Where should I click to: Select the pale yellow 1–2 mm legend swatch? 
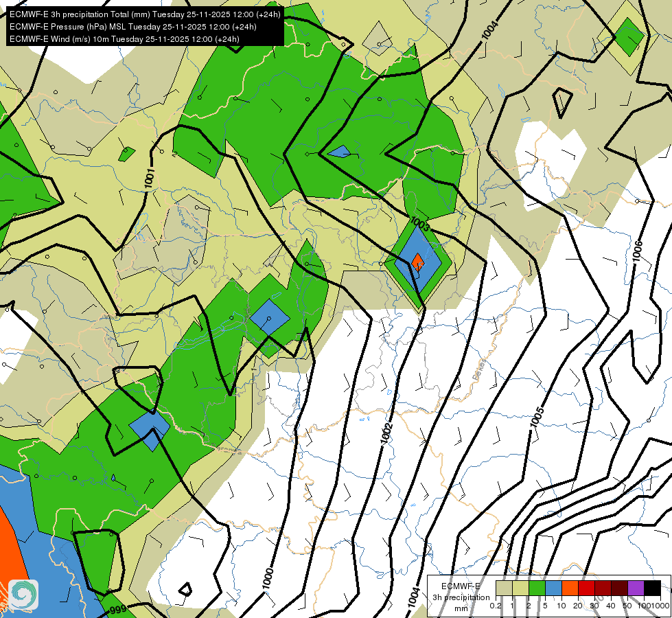[x=520, y=588]
